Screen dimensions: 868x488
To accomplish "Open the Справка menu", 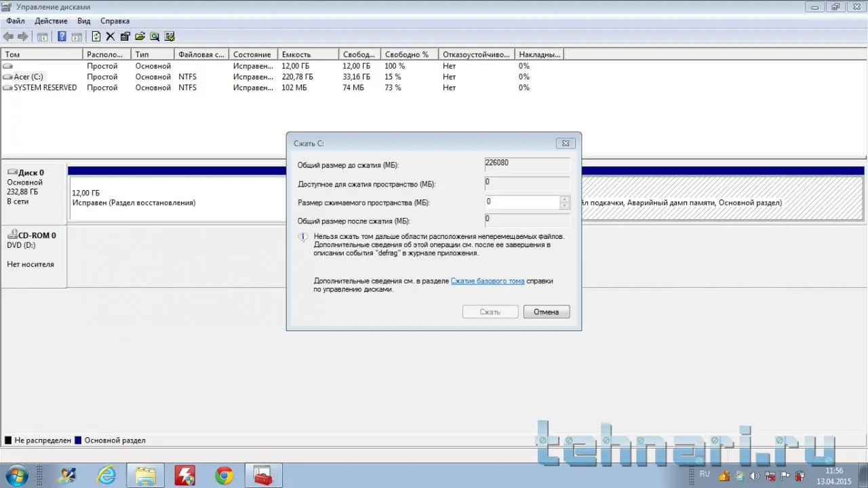I will [115, 21].
